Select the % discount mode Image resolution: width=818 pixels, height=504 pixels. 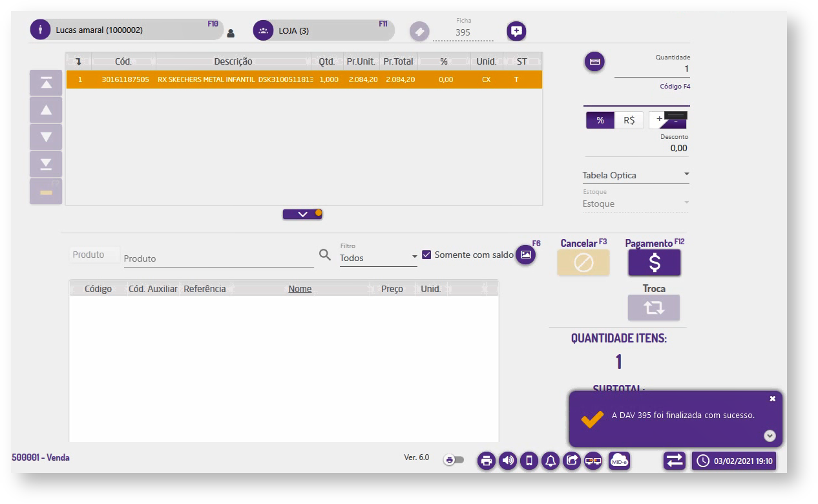600,120
